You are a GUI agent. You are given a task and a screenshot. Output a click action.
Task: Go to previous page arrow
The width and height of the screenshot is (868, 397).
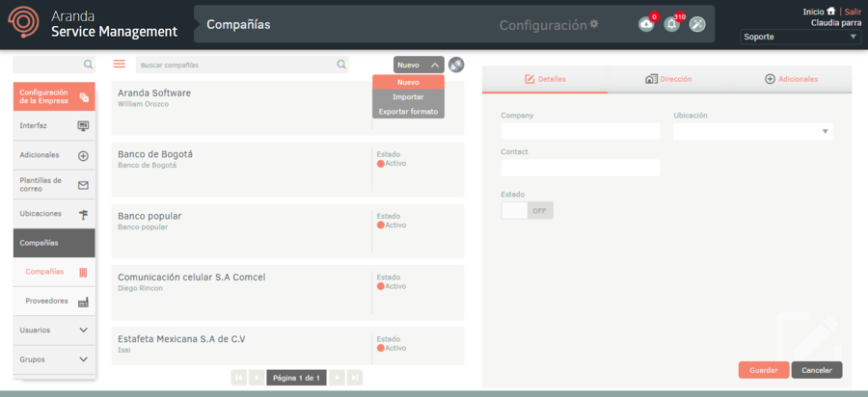coord(257,378)
